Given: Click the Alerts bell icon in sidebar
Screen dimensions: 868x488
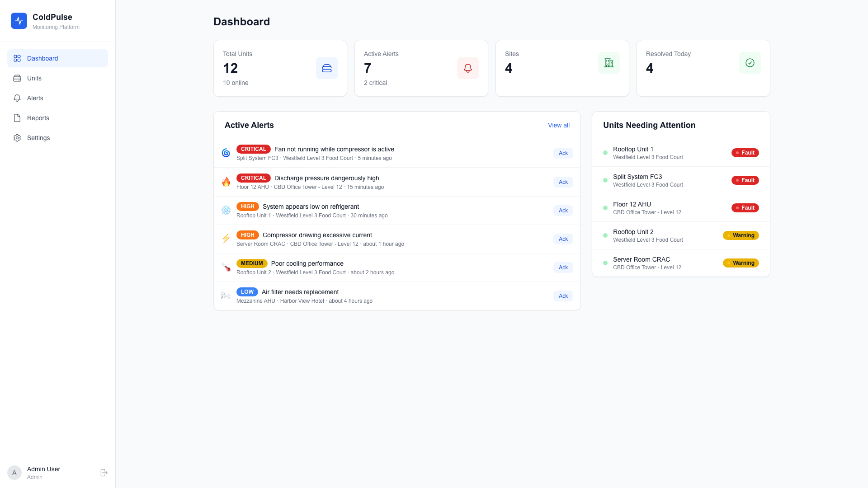Looking at the screenshot, I should pyautogui.click(x=17, y=98).
